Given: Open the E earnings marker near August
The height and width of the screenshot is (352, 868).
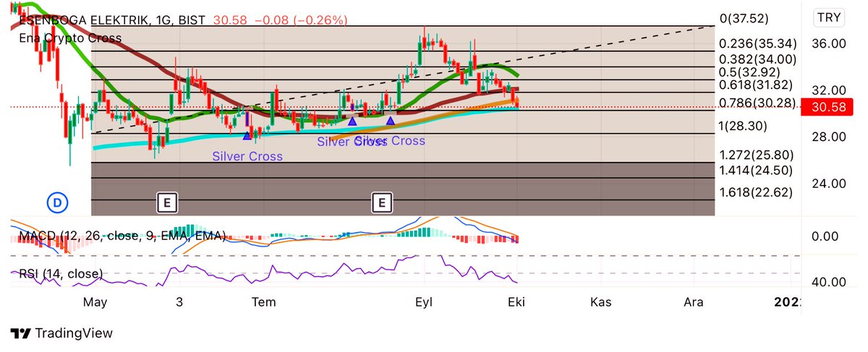Looking at the screenshot, I should coord(381,203).
